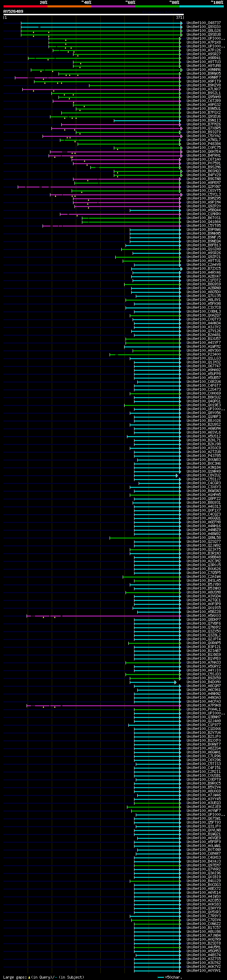Select label UniRef100_A9SR27
227x980 pixels.
pyautogui.click(x=203, y=54)
